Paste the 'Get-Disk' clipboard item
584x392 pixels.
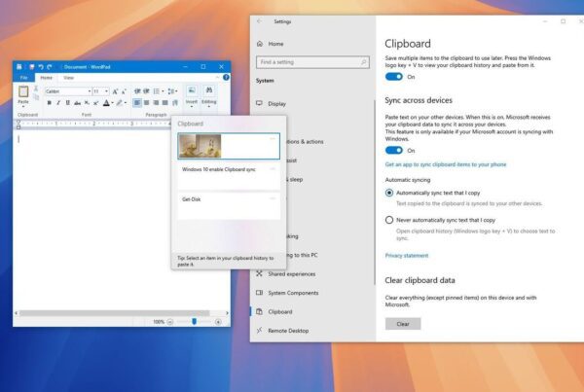pyautogui.click(x=229, y=206)
